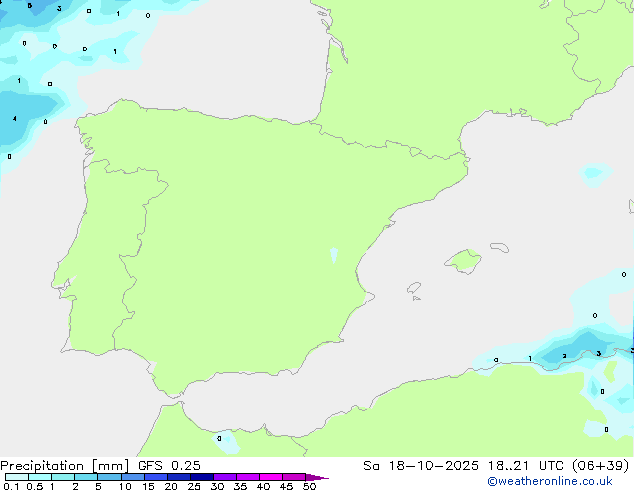The height and width of the screenshot is (490, 634).
Task: Pick the legend swatch between 1 and 2
Action: coord(63,477)
